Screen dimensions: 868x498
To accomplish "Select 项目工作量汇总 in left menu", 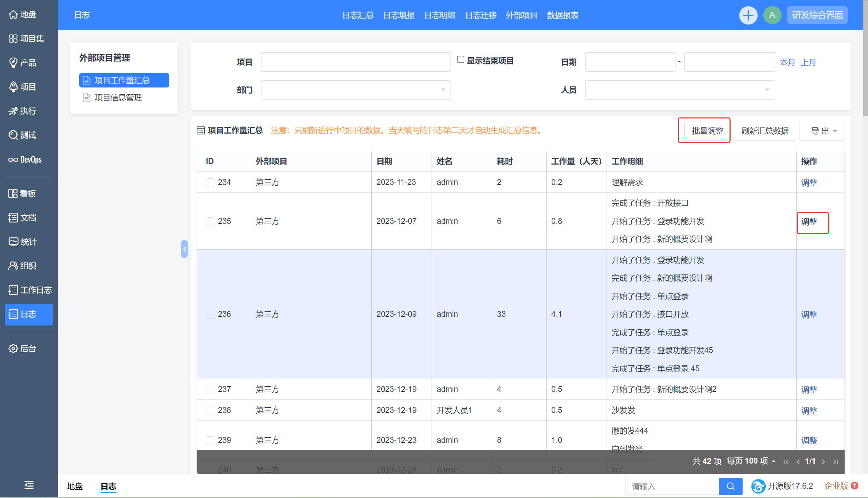I will click(124, 80).
